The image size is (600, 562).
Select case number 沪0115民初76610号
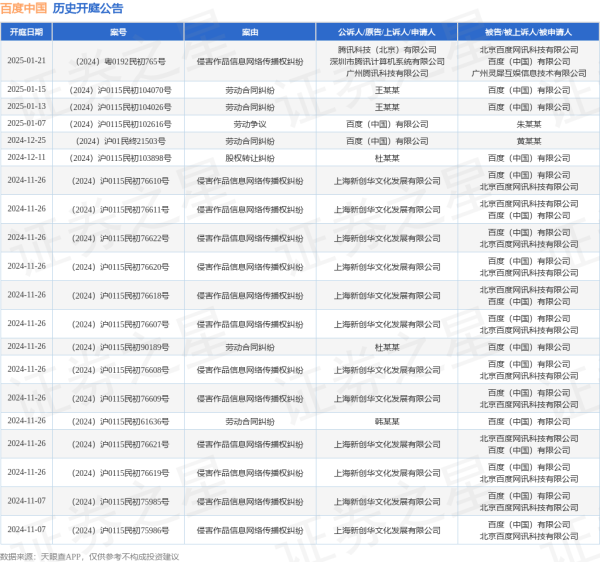(121, 181)
